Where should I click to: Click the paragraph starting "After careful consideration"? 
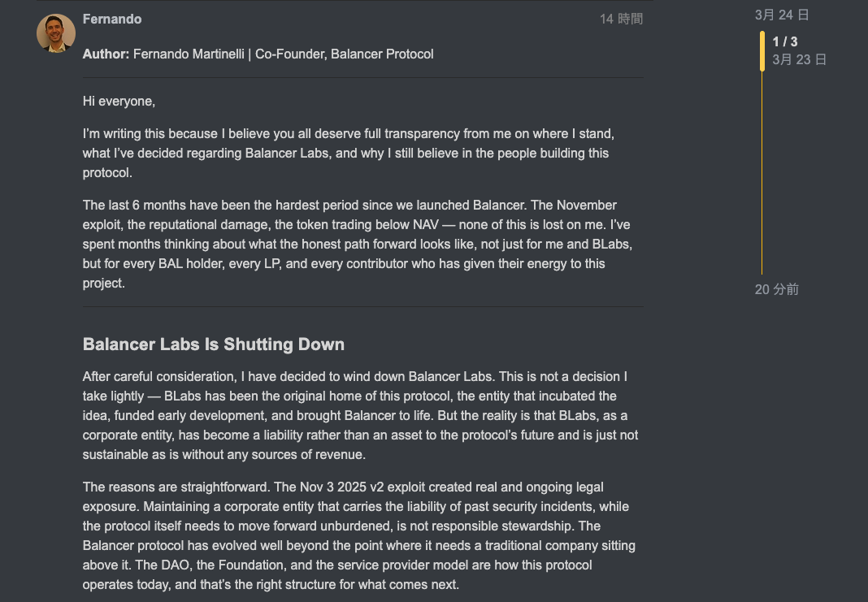(358, 416)
